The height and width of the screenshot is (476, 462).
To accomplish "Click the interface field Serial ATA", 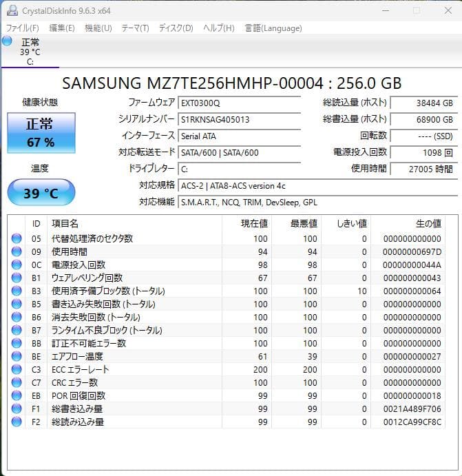I will pyautogui.click(x=240, y=136).
